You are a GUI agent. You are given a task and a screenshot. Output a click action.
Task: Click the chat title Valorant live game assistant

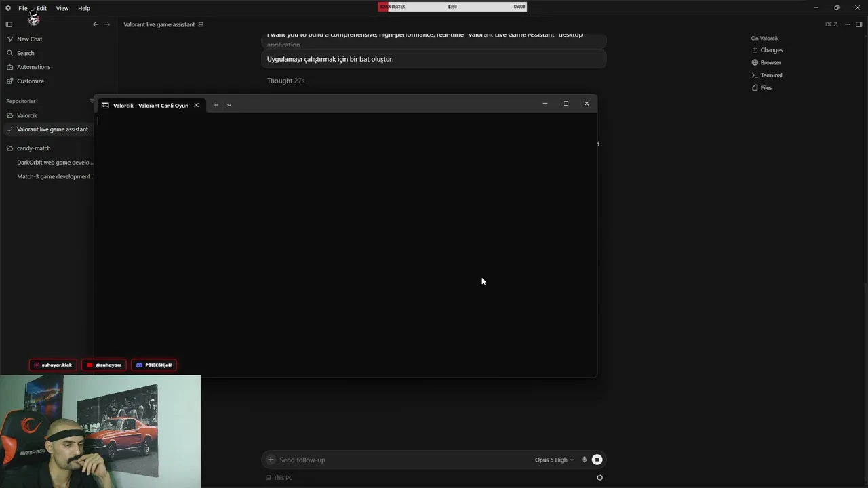coord(159,24)
